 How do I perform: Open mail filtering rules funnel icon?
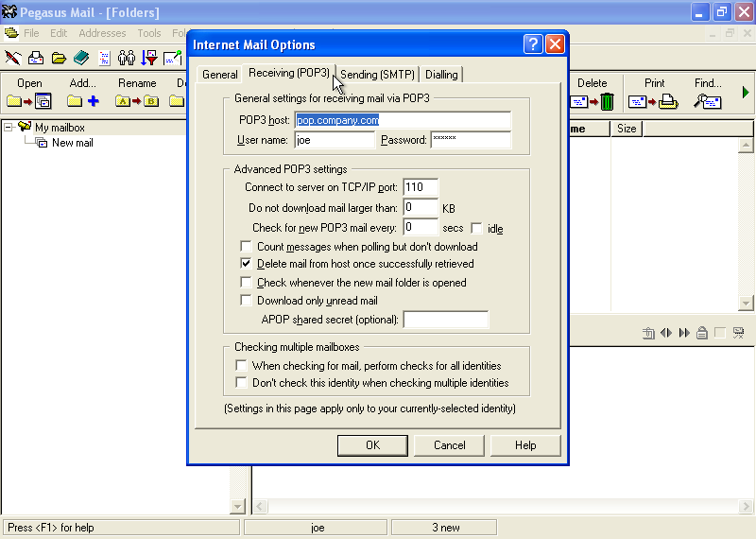click(x=149, y=58)
